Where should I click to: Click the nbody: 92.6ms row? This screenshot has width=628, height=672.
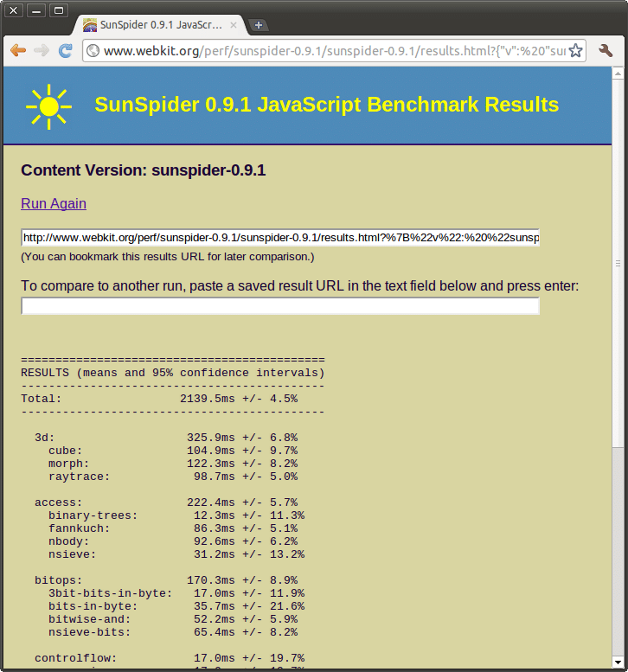coord(173,541)
